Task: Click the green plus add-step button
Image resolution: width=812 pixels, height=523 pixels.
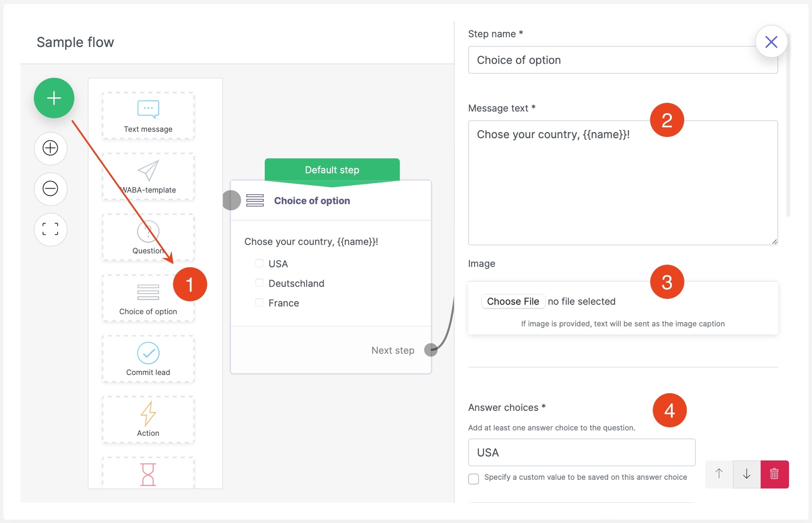Action: [54, 98]
